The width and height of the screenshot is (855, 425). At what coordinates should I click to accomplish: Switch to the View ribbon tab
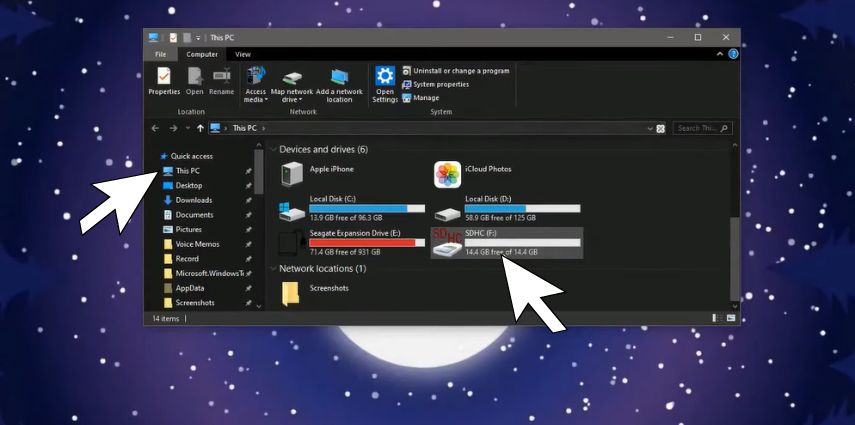tap(243, 54)
